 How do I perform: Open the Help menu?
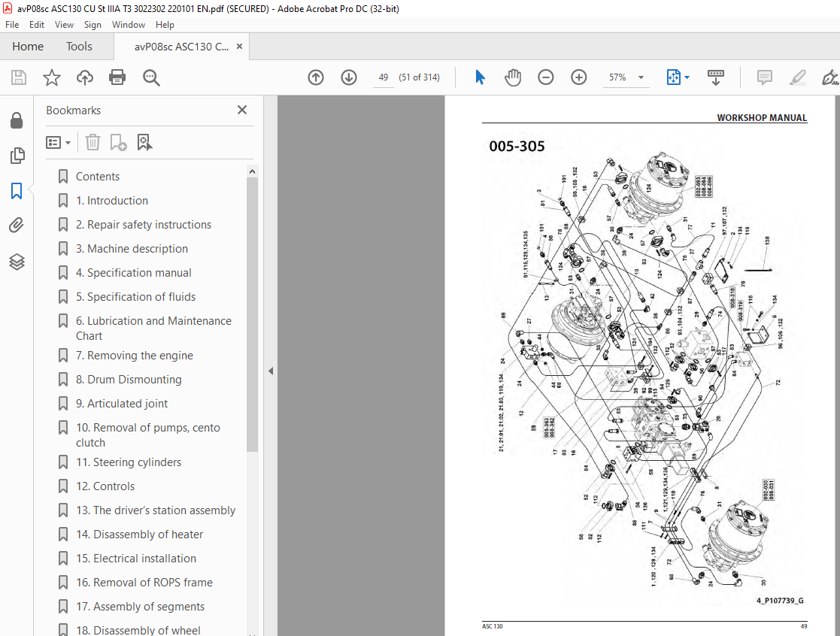(x=165, y=25)
